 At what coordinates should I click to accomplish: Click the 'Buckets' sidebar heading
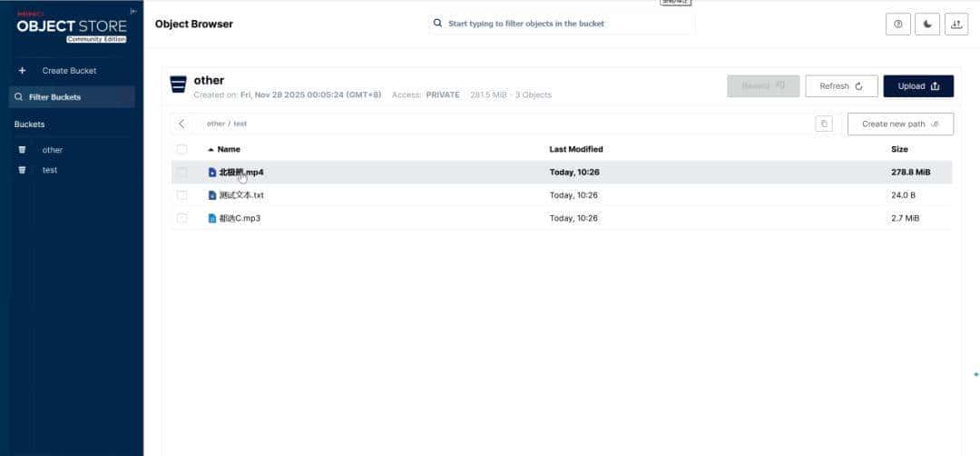(29, 124)
